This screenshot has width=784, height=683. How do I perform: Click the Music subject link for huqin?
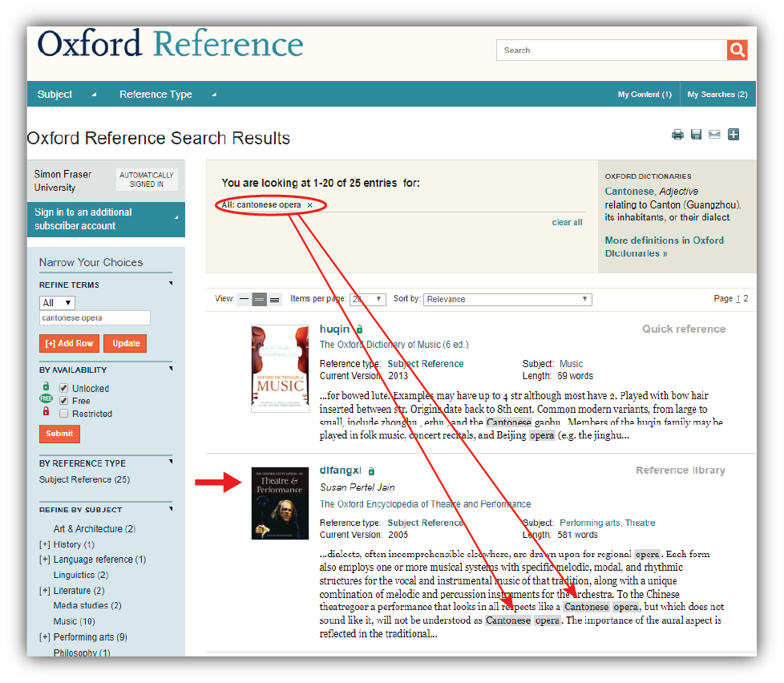coord(571,364)
